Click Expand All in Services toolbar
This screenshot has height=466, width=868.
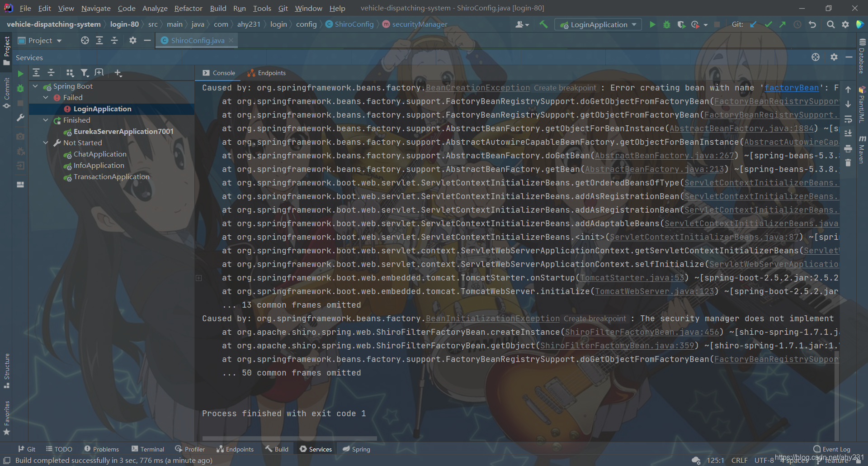pyautogui.click(x=36, y=72)
